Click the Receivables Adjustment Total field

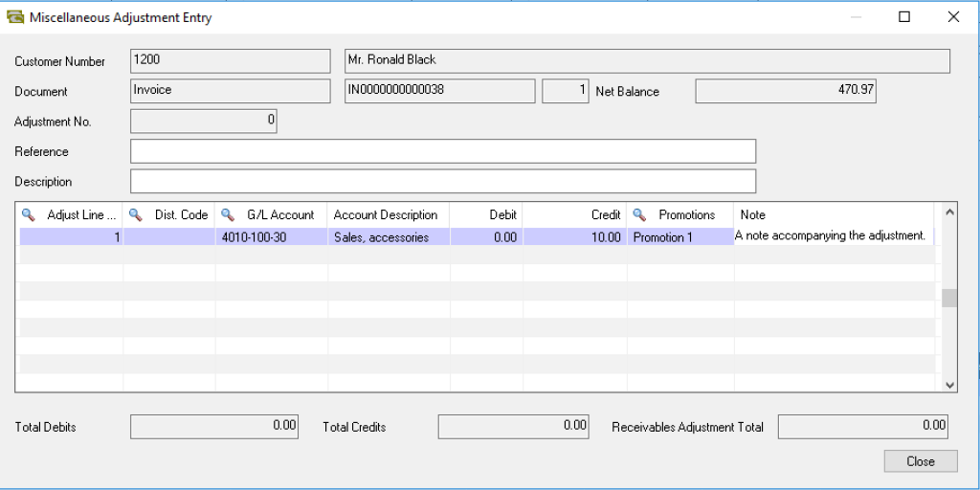tap(863, 427)
